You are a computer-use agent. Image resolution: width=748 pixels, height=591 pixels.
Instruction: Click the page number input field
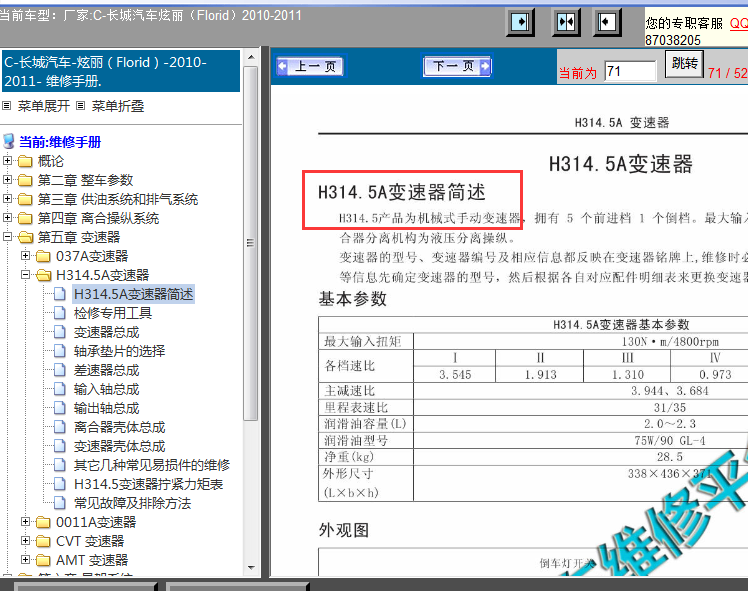(630, 72)
